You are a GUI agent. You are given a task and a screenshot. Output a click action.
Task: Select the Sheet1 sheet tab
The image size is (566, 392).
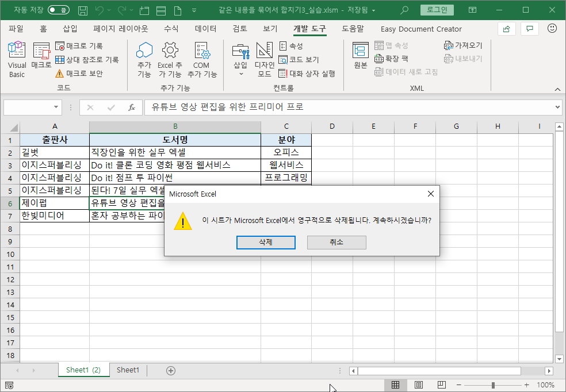click(x=128, y=370)
